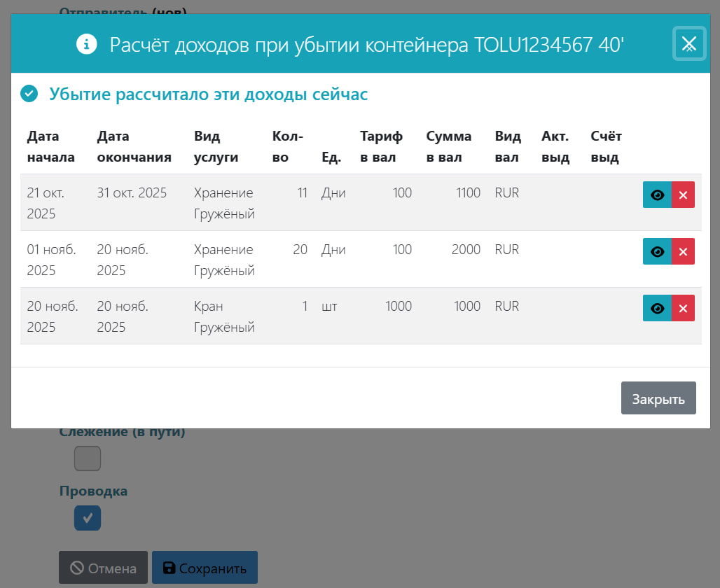This screenshot has height=588, width=720.
Task: Close dialog with the X button
Action: tap(688, 44)
